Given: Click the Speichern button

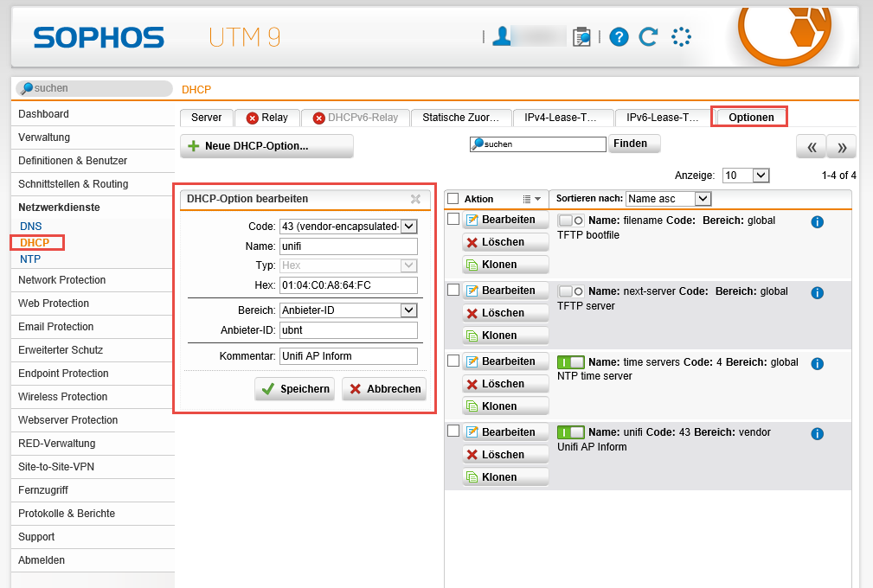Looking at the screenshot, I should [295, 389].
